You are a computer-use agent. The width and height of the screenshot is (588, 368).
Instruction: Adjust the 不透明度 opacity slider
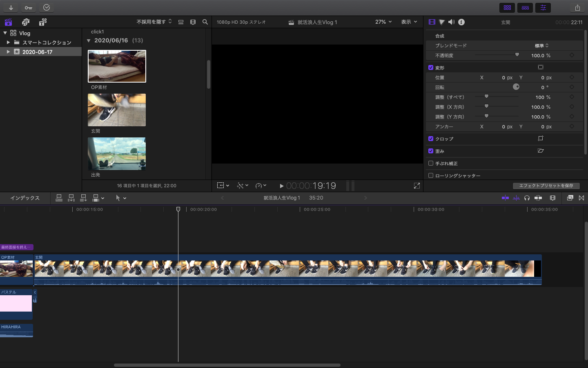[517, 55]
